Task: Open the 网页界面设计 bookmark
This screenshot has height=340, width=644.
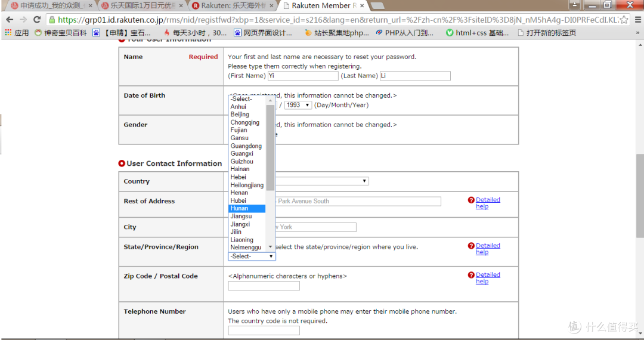Action: tap(263, 32)
